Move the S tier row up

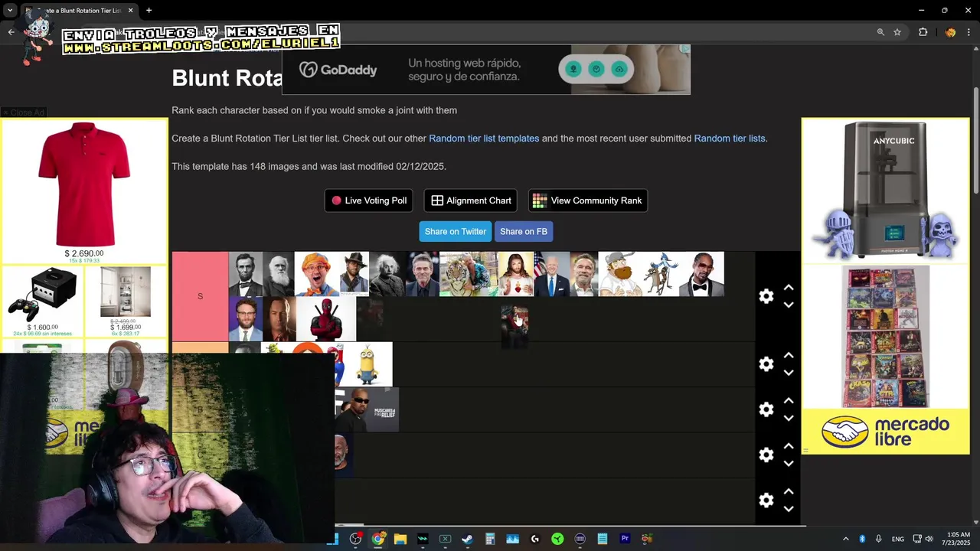[789, 288]
